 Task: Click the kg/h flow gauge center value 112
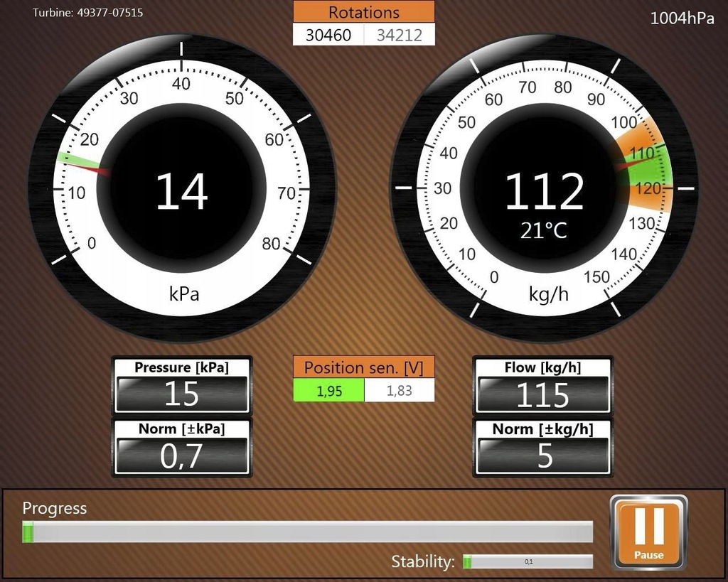(x=544, y=190)
